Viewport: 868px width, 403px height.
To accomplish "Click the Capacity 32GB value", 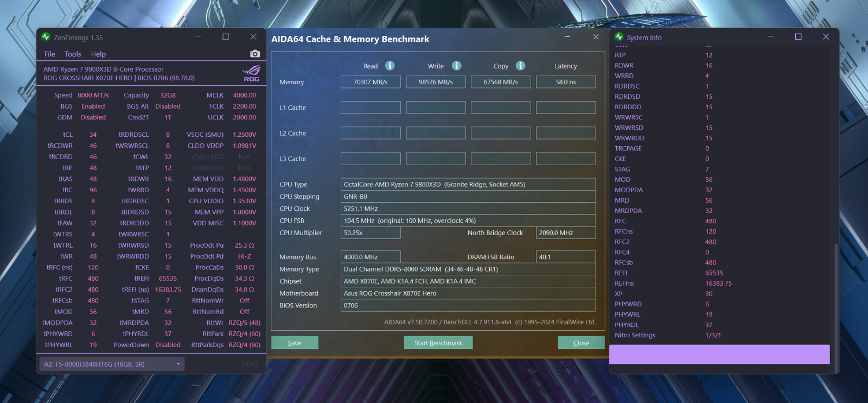I will [168, 95].
